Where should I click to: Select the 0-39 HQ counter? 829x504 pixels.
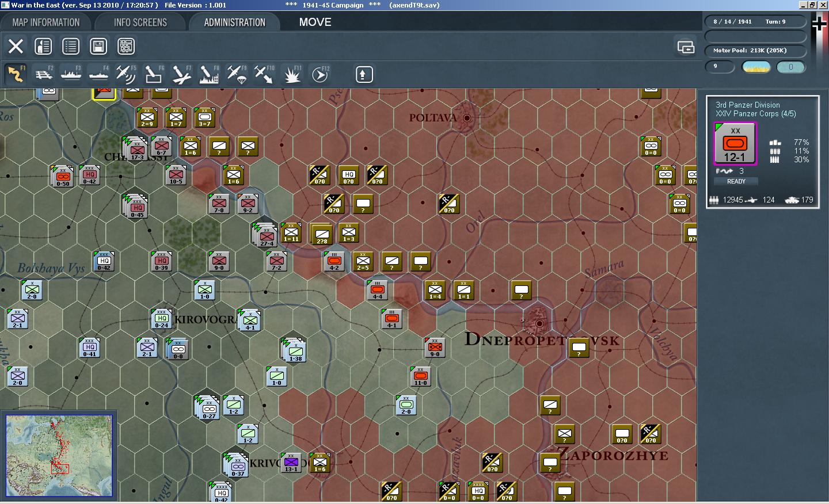[x=162, y=262]
